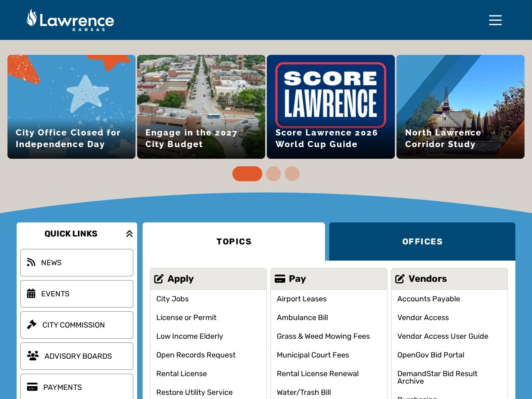532x399 pixels.
Task: Click the Pay section heading
Action: pos(297,279)
